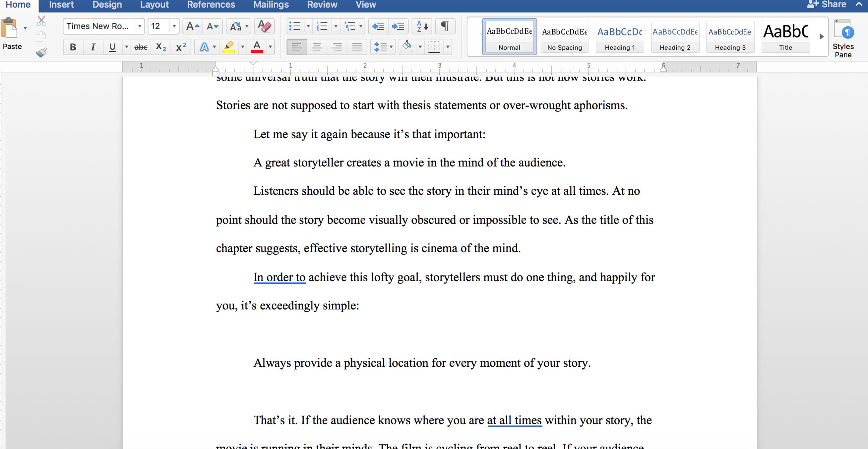Open the font size dropdown

[x=174, y=26]
